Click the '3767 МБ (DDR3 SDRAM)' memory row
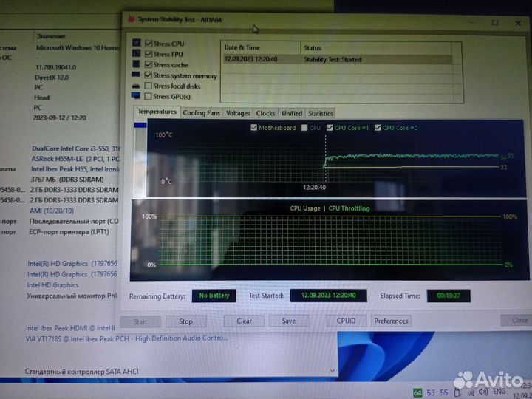532x399 pixels. pyautogui.click(x=67, y=180)
